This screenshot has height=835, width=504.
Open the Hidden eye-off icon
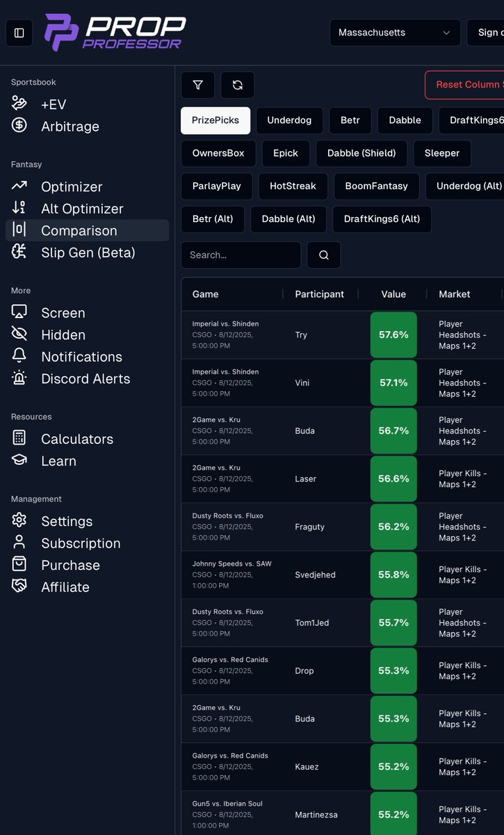(19, 334)
